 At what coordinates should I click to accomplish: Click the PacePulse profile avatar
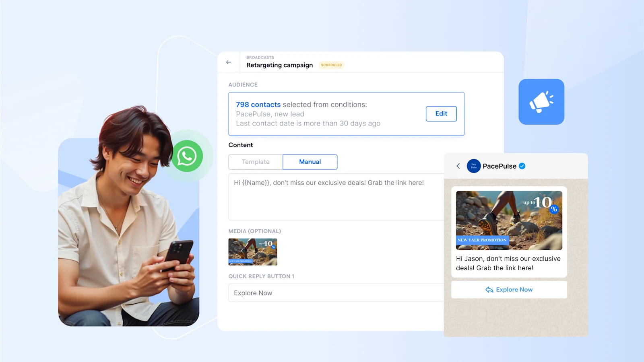[x=474, y=166]
